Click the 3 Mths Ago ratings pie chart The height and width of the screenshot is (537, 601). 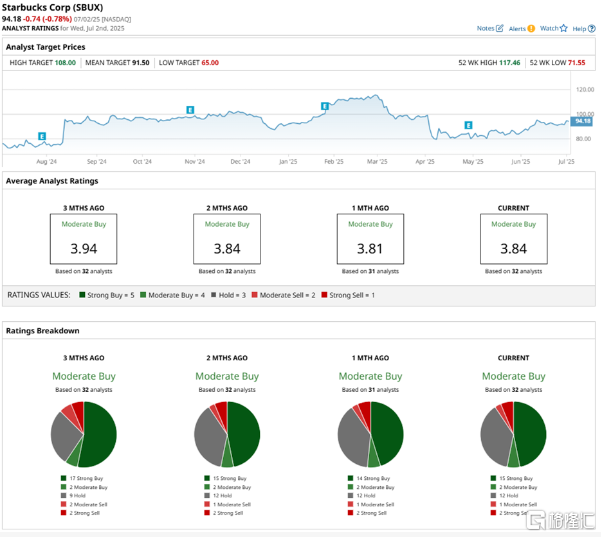84,434
